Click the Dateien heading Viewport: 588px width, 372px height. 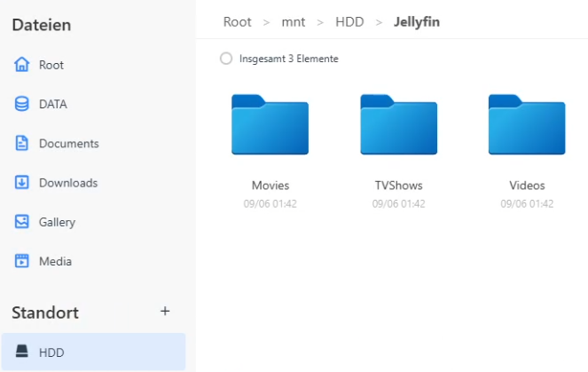coord(42,25)
